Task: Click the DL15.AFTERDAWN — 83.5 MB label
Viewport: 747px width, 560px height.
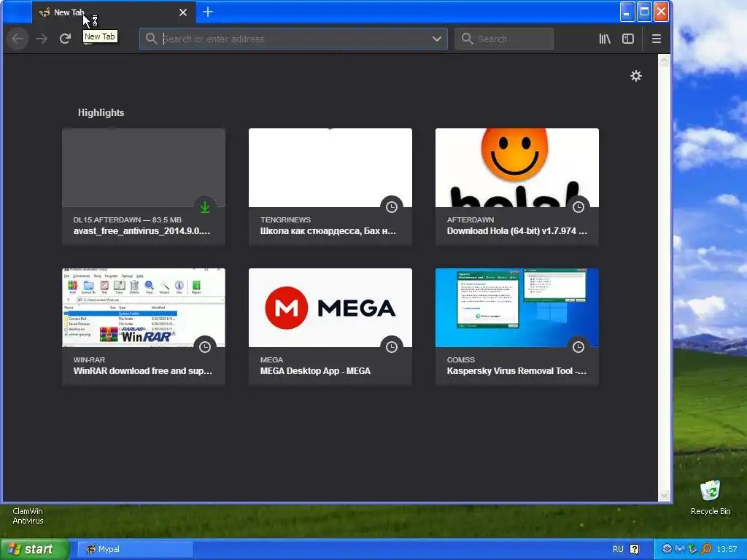Action: [x=127, y=219]
